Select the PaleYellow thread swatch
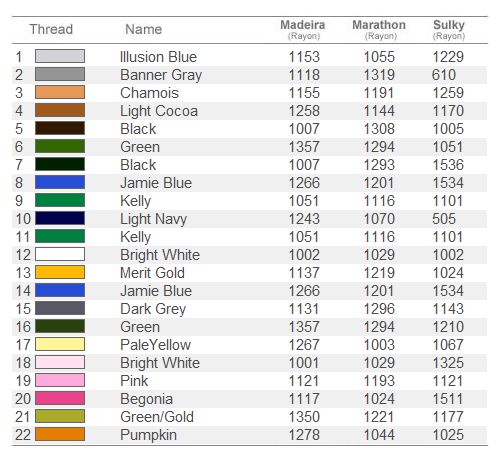 click(x=60, y=344)
